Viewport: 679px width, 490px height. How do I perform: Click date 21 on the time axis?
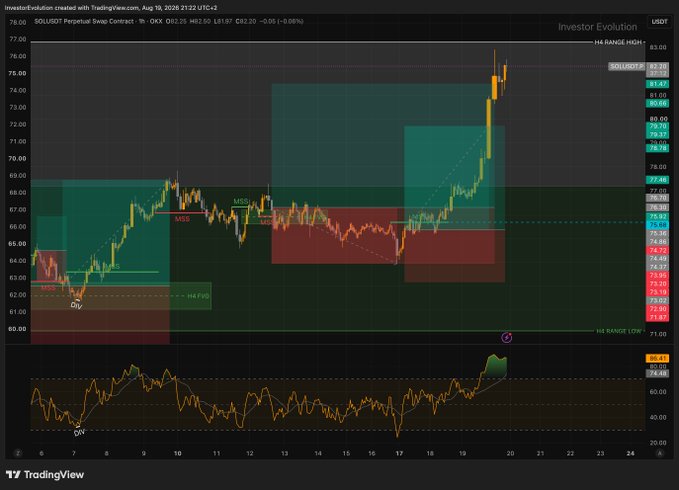pos(540,453)
